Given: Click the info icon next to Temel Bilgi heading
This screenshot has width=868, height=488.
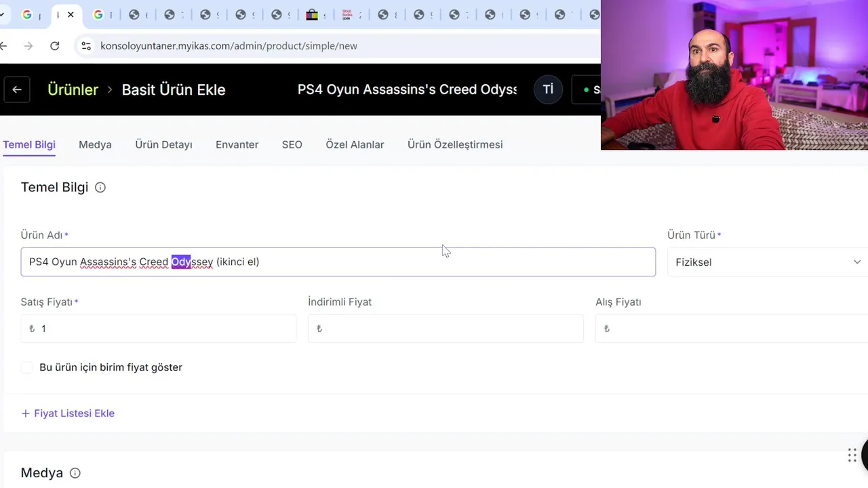Looking at the screenshot, I should click(100, 188).
